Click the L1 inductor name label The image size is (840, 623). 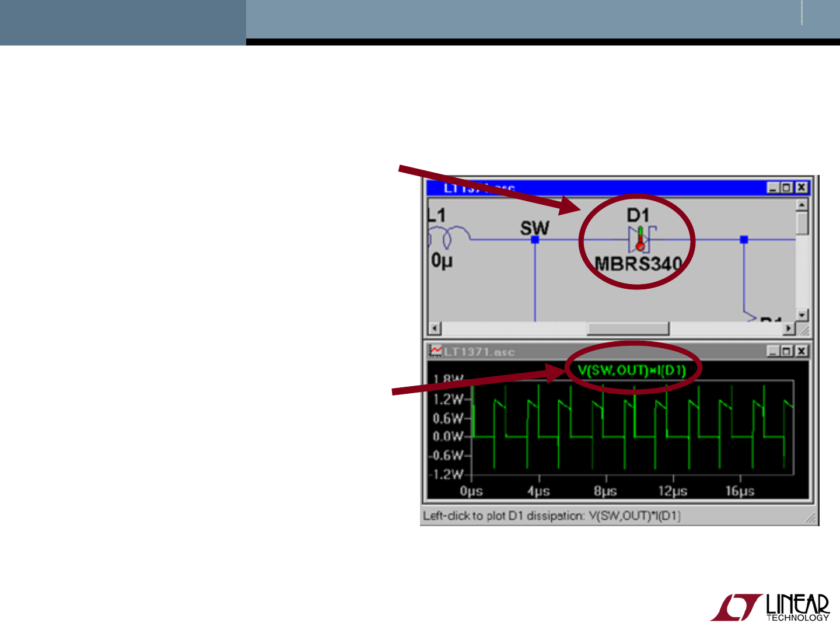[437, 215]
